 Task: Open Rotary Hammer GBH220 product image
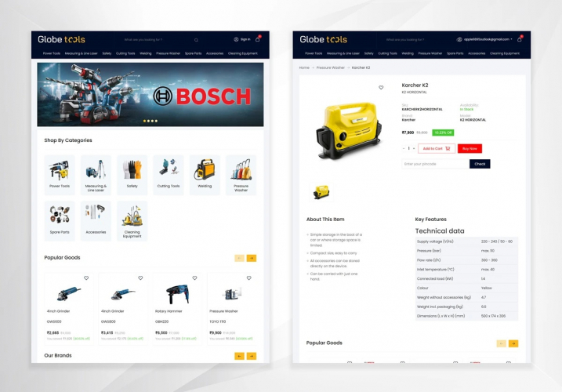(177, 294)
